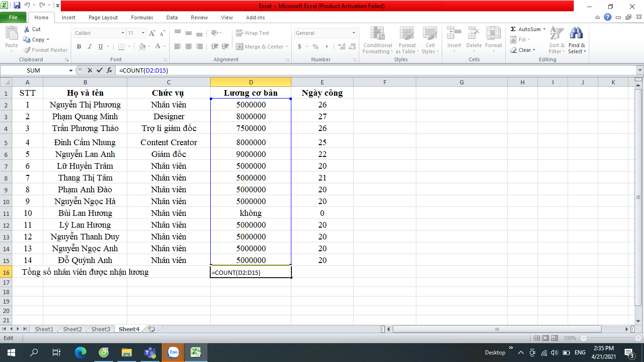
Task: Click the AutoSum sigma button
Action: pyautogui.click(x=525, y=29)
